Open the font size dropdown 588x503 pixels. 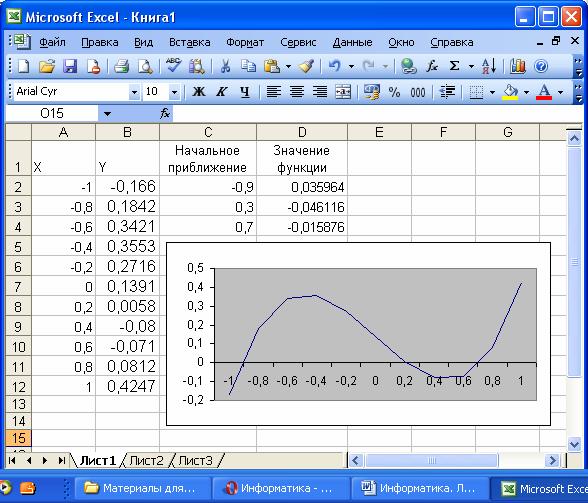tap(174, 92)
